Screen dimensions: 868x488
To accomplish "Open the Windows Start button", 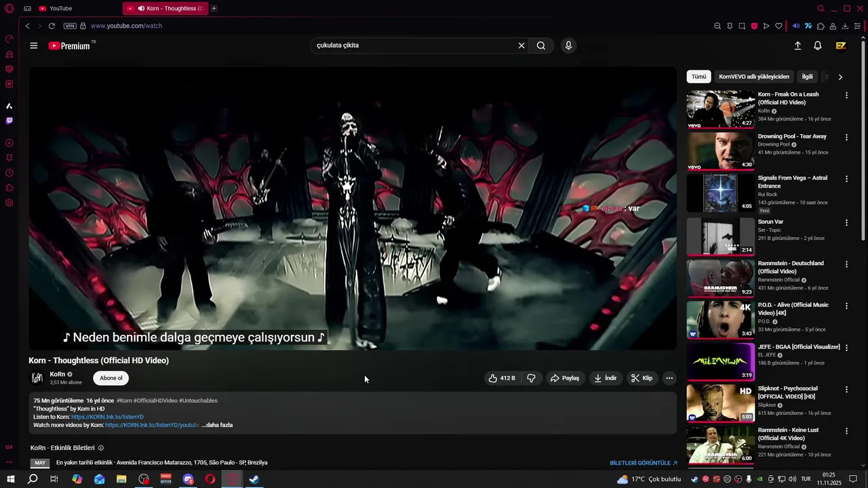I will pos(10,479).
